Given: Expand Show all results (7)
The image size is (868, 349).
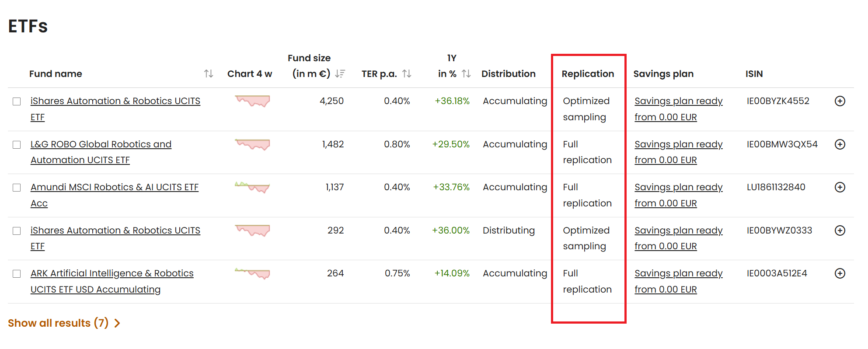Looking at the screenshot, I should [x=64, y=323].
